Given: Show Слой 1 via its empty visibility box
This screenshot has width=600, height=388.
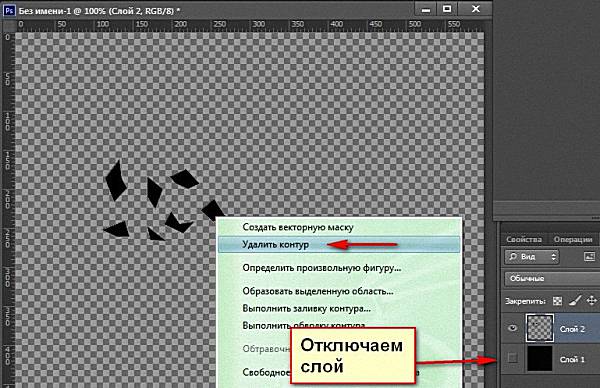Looking at the screenshot, I should pos(512,358).
